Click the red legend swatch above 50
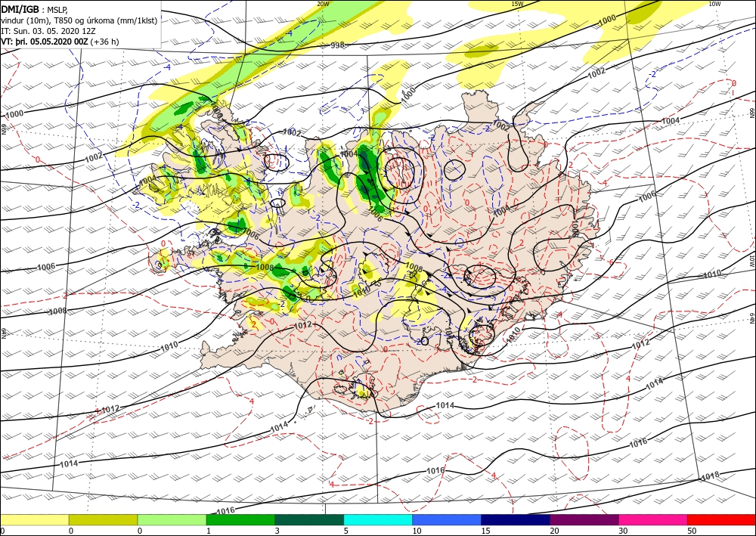This screenshot has width=756, height=536. pyautogui.click(x=721, y=520)
